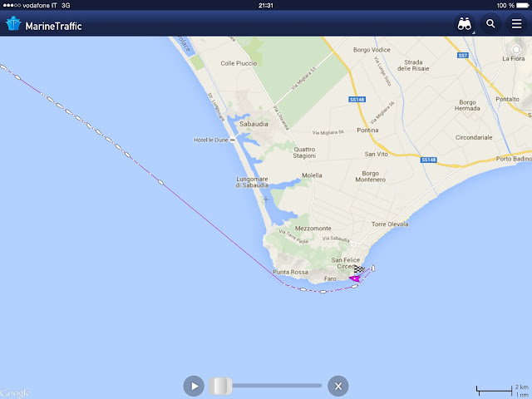The image size is (532, 399).
Task: Tap the MarineTraffic ship logo
Action: pos(13,24)
